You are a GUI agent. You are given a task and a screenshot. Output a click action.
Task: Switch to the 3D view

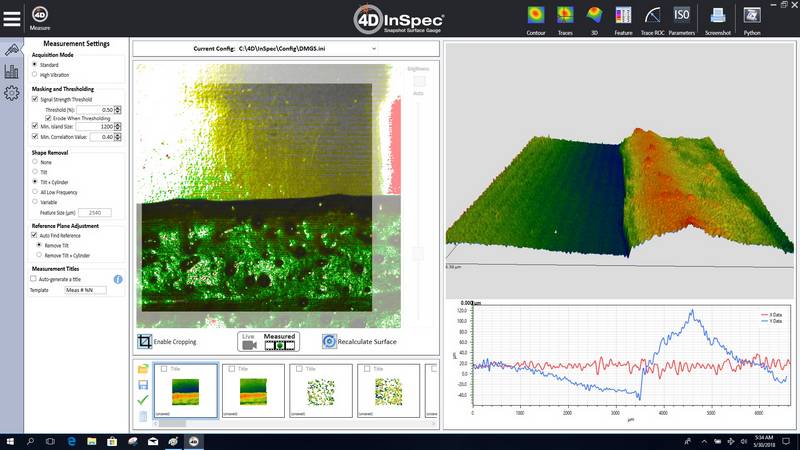click(594, 20)
